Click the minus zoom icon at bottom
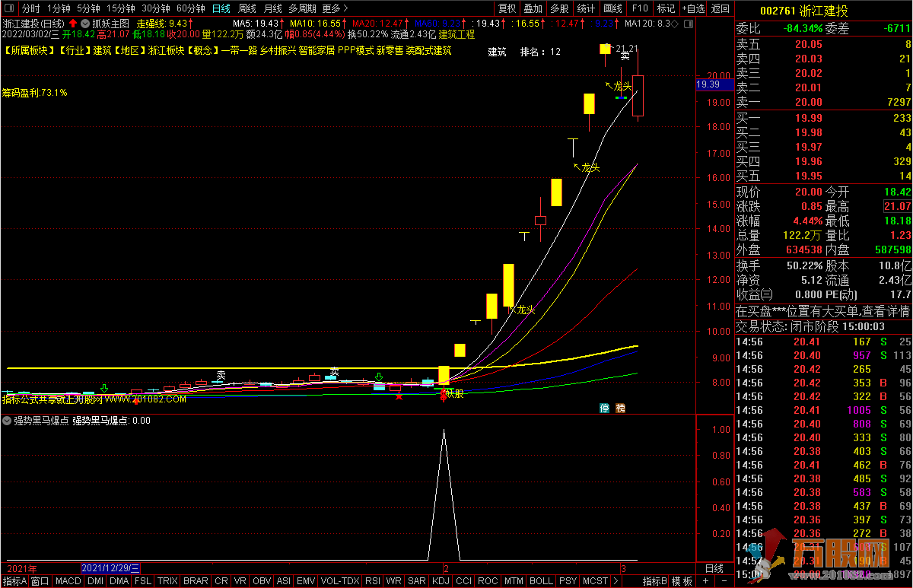 [725, 581]
